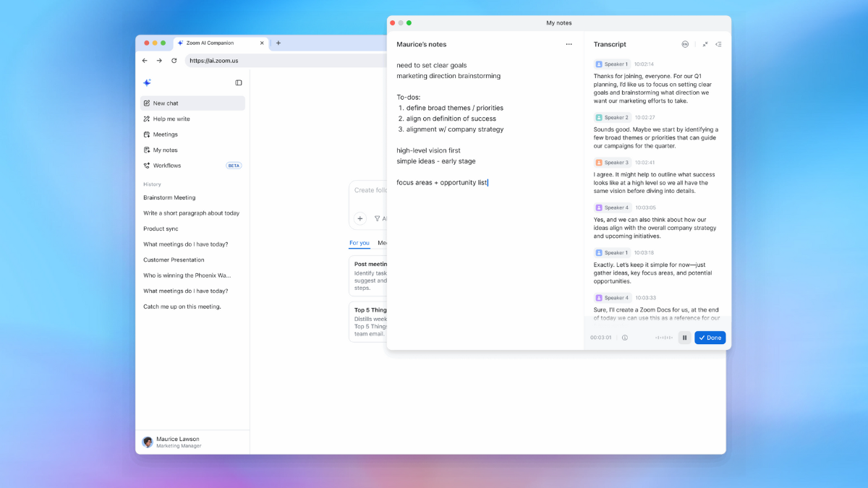Hide the Transcript panel with the list-collapse icon
The width and height of the screenshot is (868, 488).
tap(718, 45)
